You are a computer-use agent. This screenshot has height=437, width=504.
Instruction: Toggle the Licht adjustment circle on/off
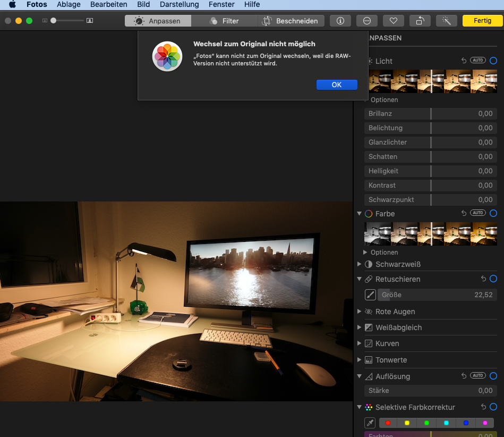(493, 61)
